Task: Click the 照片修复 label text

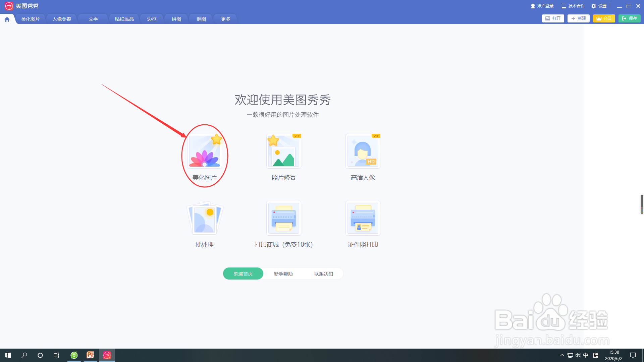Action: [284, 178]
